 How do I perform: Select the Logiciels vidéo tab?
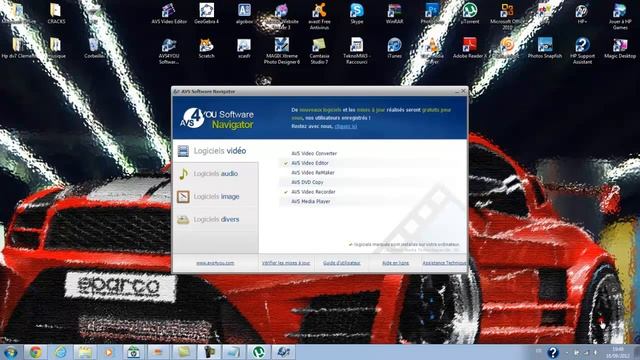[x=216, y=151]
